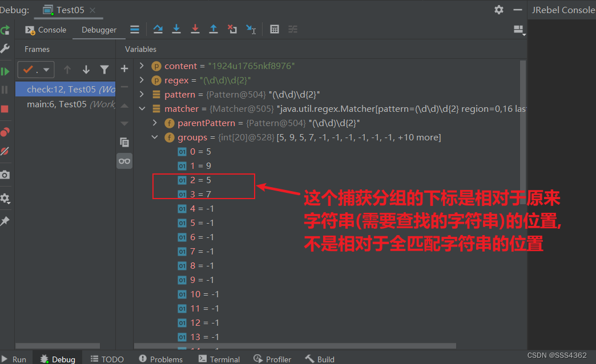
Task: Expand the parentPattern field
Action: click(x=155, y=123)
